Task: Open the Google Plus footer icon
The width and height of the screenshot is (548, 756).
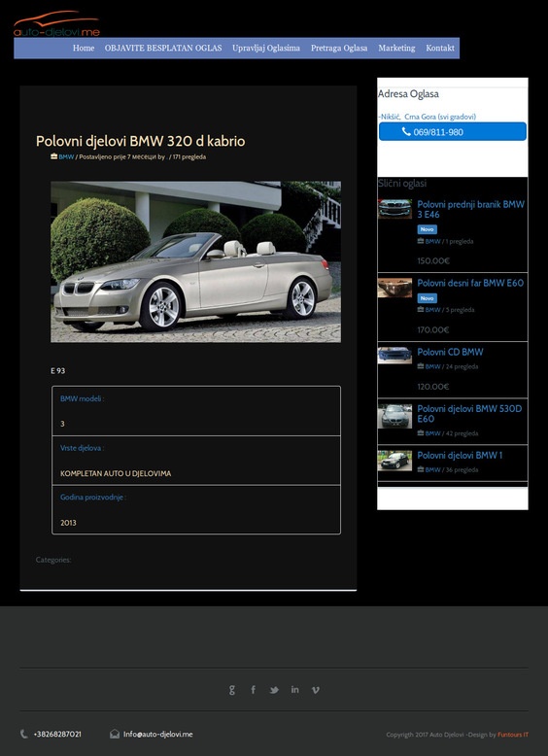Action: (232, 690)
